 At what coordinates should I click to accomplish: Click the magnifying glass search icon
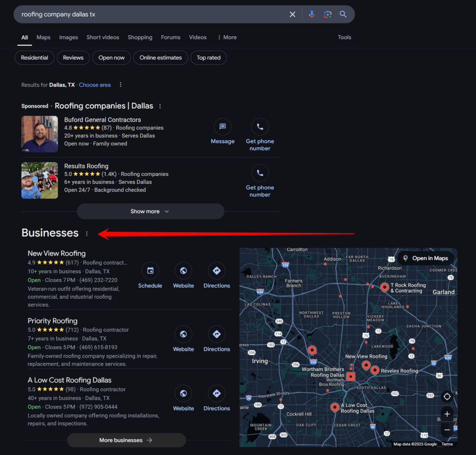[x=343, y=14]
